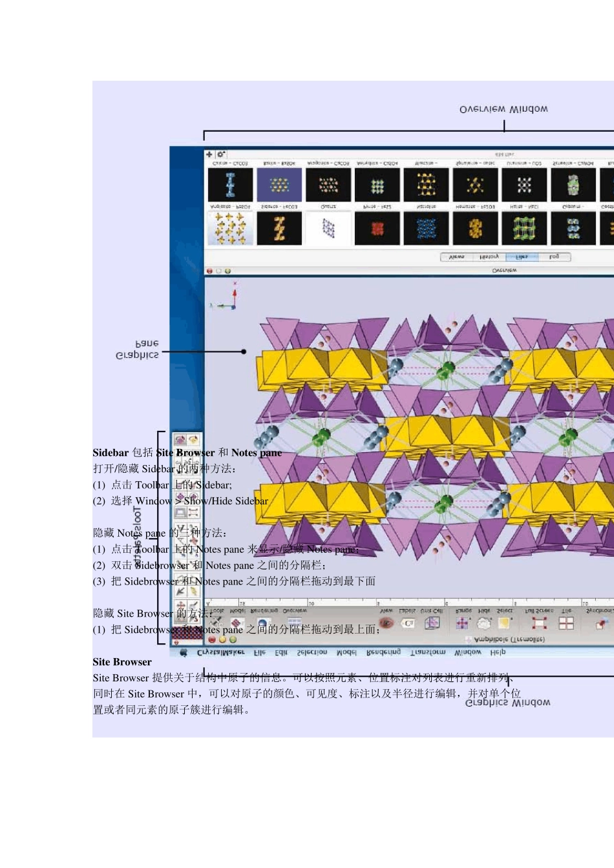The height and width of the screenshot is (868, 614).
Task: Click the Full Screen toolbar icon
Action: coord(538,622)
